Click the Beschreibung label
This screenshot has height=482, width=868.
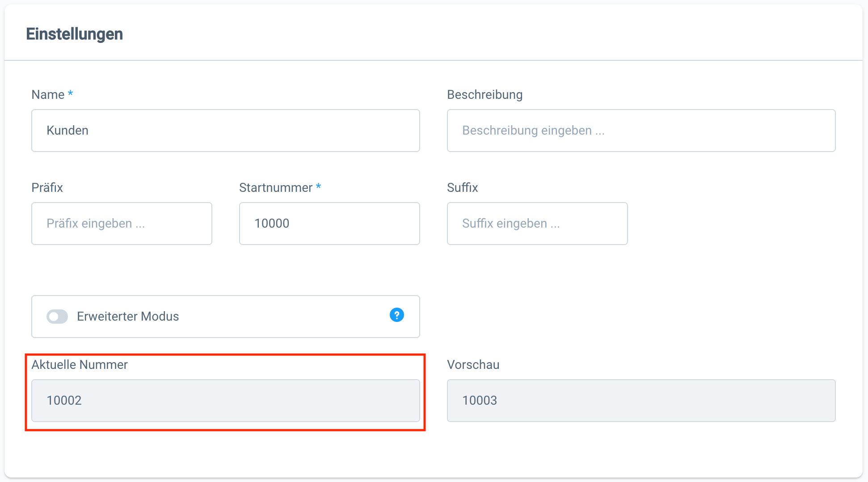[x=485, y=94]
